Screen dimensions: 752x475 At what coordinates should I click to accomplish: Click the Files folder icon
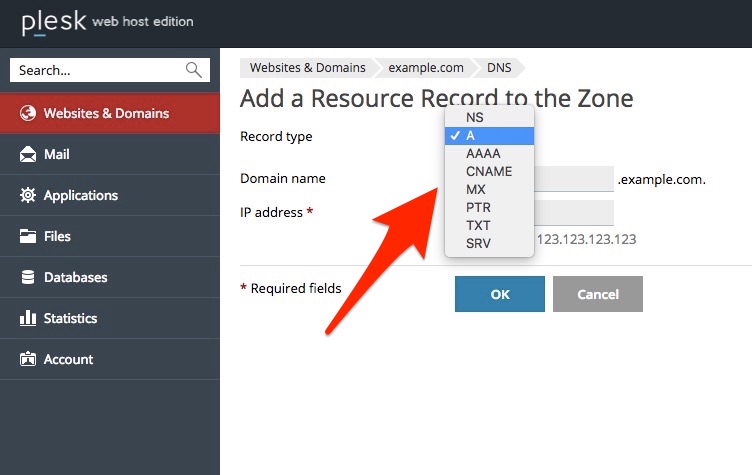click(28, 236)
